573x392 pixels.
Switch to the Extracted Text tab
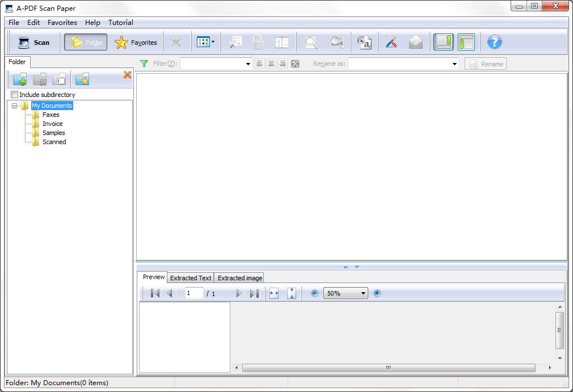tap(191, 278)
